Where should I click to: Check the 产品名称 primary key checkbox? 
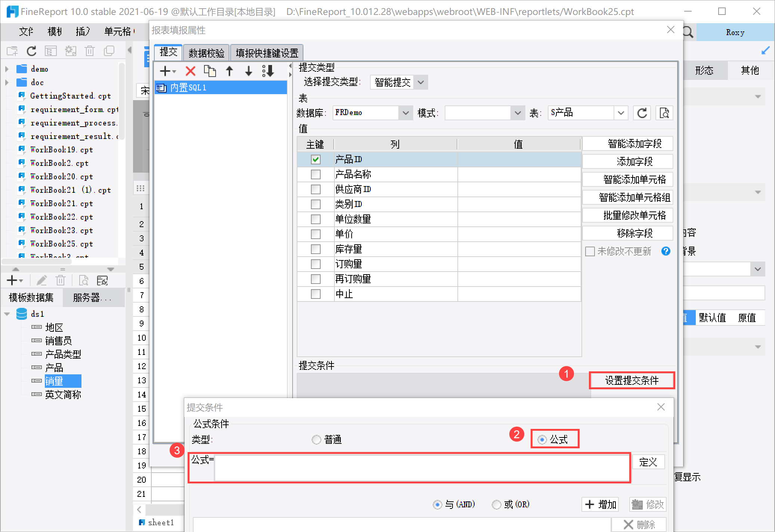point(316,174)
